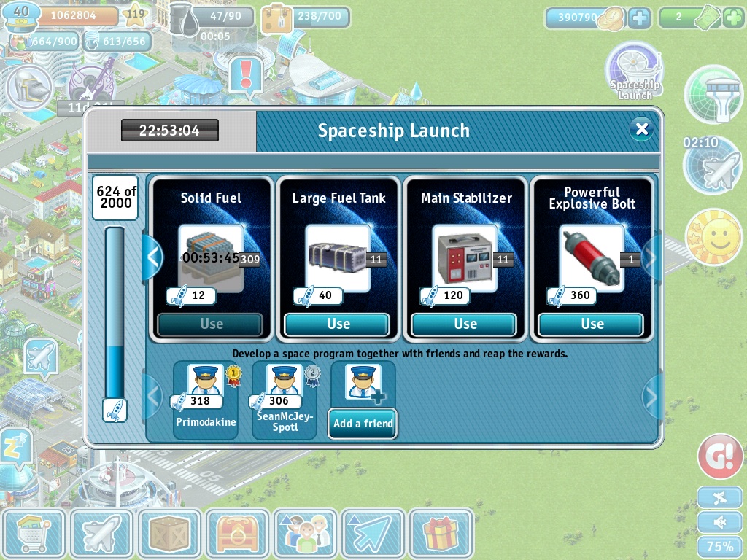Select the Main Stabilizer image
The height and width of the screenshot is (560, 747).
click(x=465, y=259)
